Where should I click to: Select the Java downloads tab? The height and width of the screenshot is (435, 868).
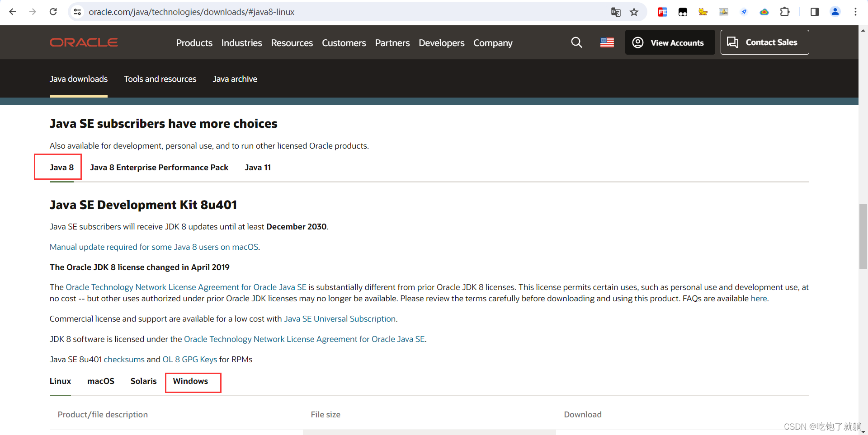pyautogui.click(x=79, y=79)
